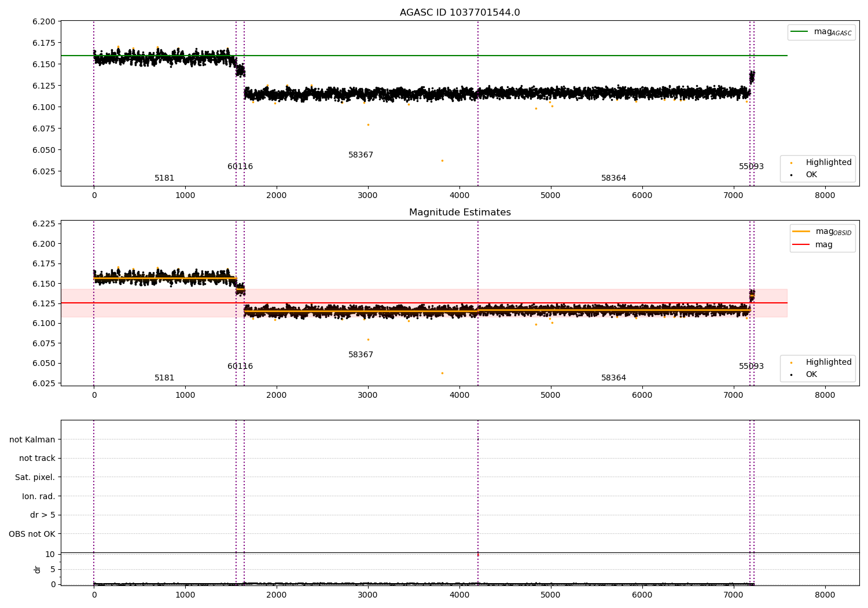Image resolution: width=868 pixels, height=608 pixels.
Task: Click obsid label 58367 in the top plot
Action: 361,155
